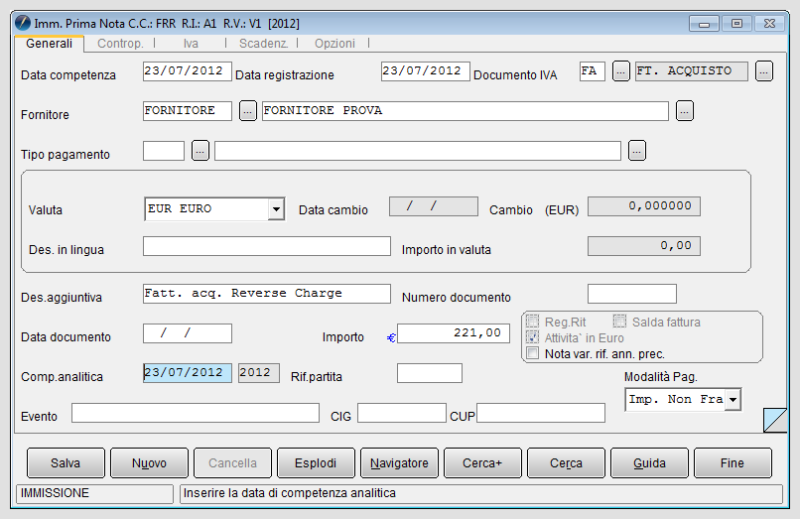Switch to the Controp. tab

coord(120,43)
